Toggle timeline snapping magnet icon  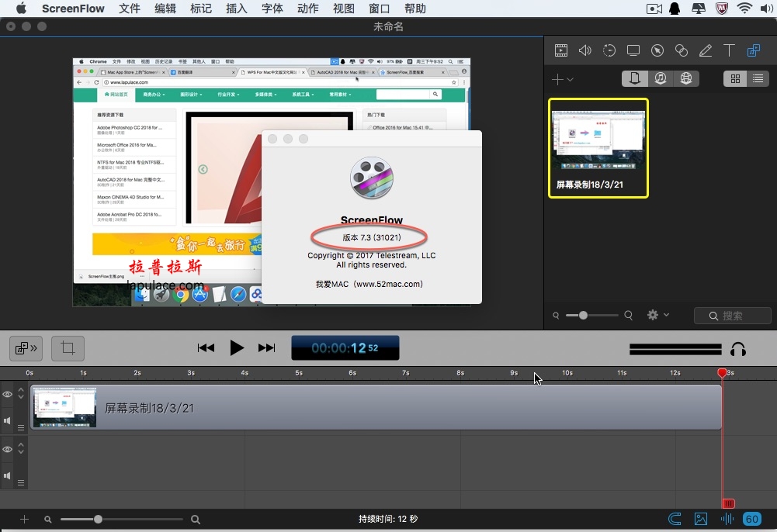[x=675, y=519]
